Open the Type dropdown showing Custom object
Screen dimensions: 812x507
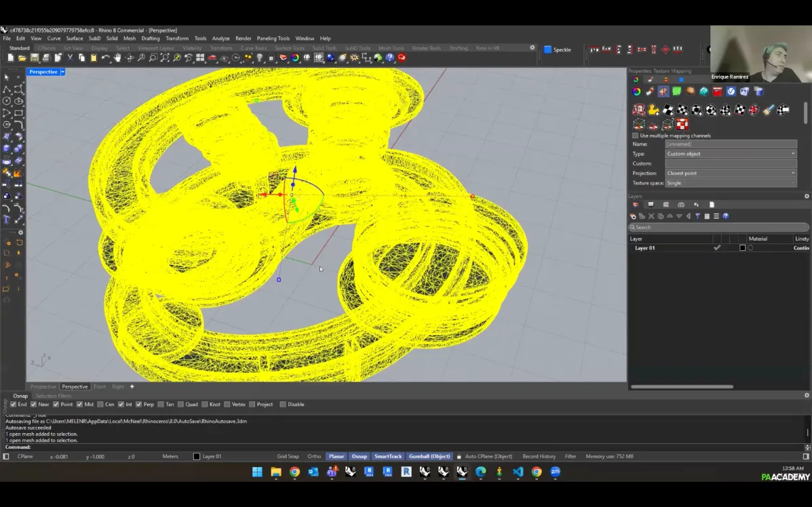(x=731, y=154)
